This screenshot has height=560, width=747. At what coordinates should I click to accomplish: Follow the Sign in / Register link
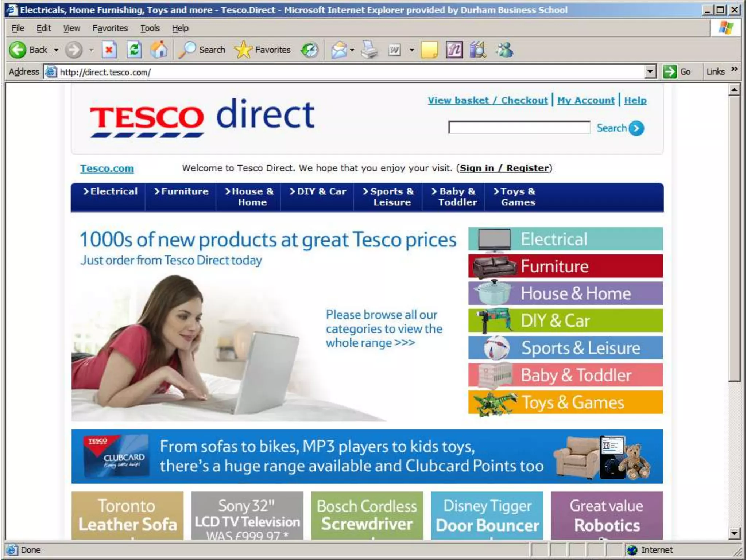click(x=504, y=168)
